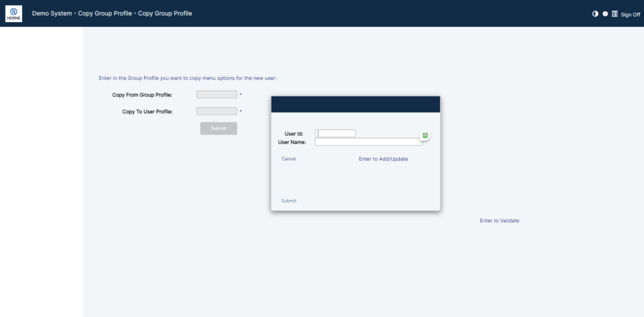Image resolution: width=644 pixels, height=317 pixels.
Task: Click Sign Off in the top bar
Action: click(x=630, y=14)
